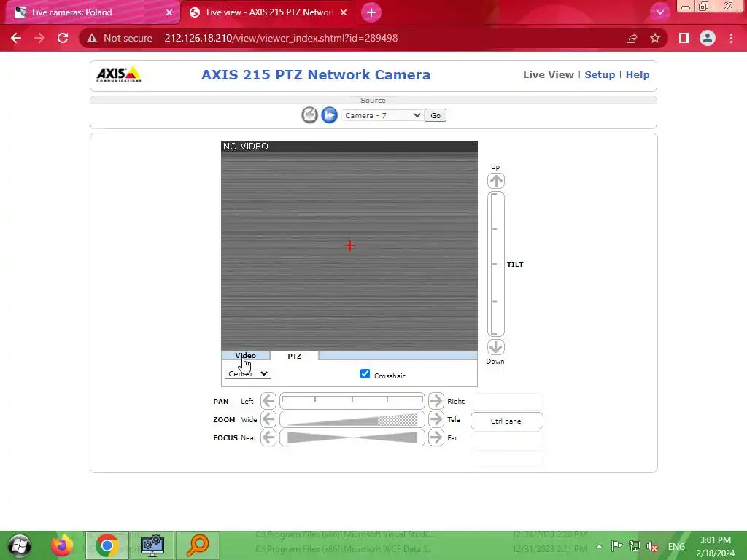Bookmark this page with the star icon

click(x=655, y=38)
